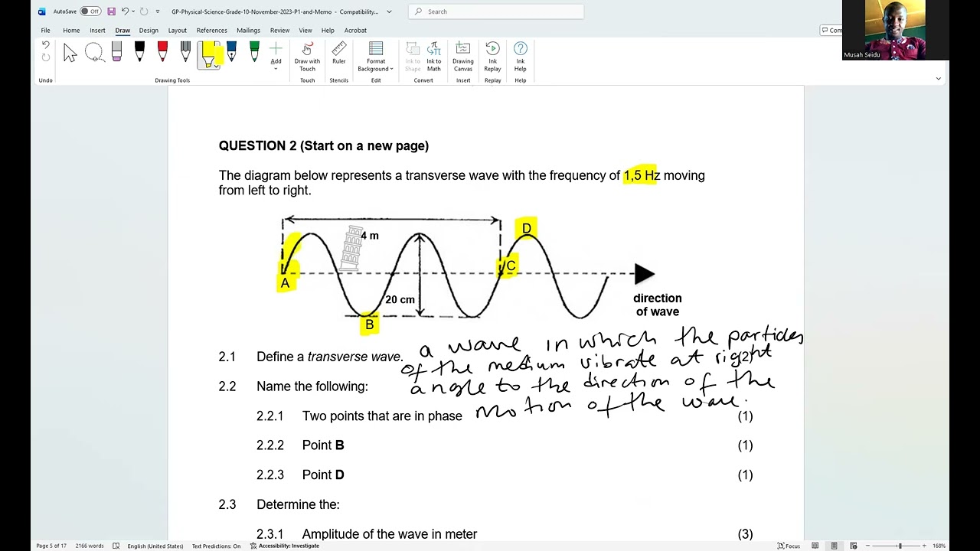
Task: Open the Help tab
Action: pyautogui.click(x=328, y=31)
